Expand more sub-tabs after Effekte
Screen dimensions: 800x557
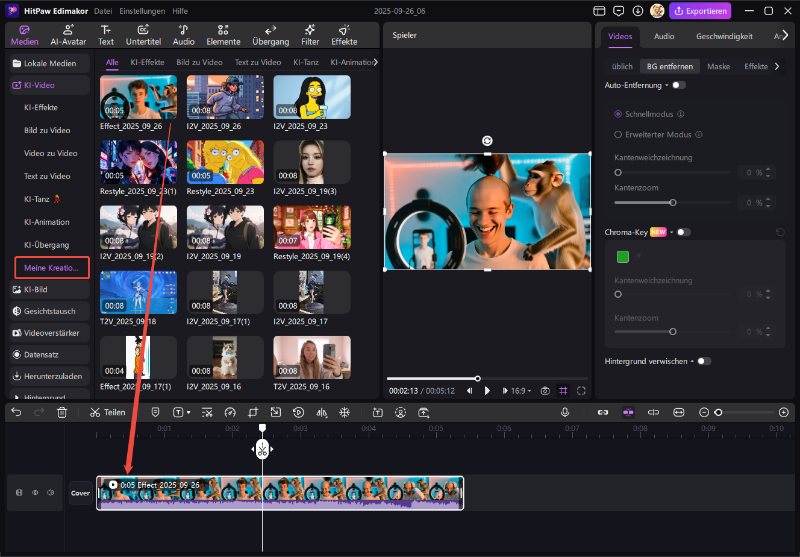coord(777,66)
